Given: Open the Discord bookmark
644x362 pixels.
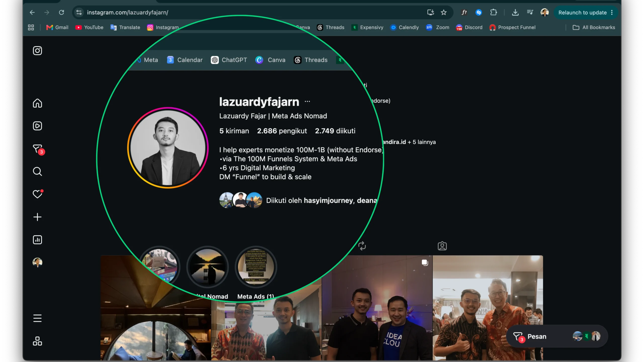Looking at the screenshot, I should pos(469,27).
